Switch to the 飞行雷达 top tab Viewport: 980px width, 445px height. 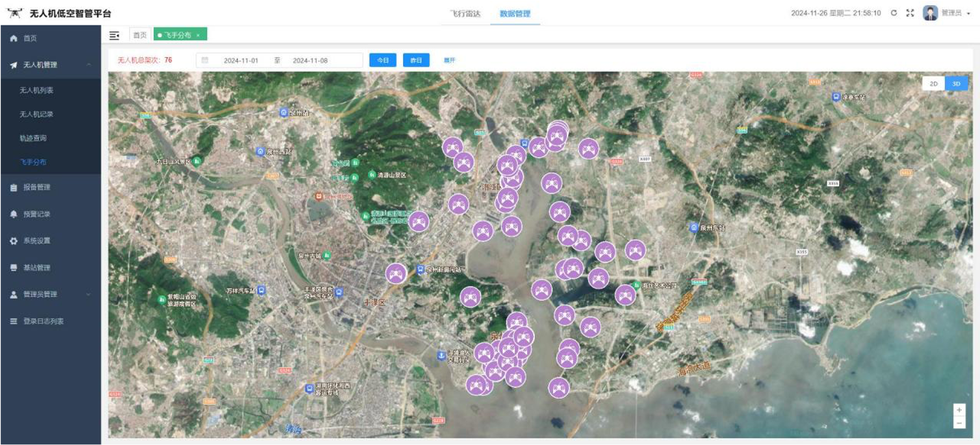click(465, 14)
